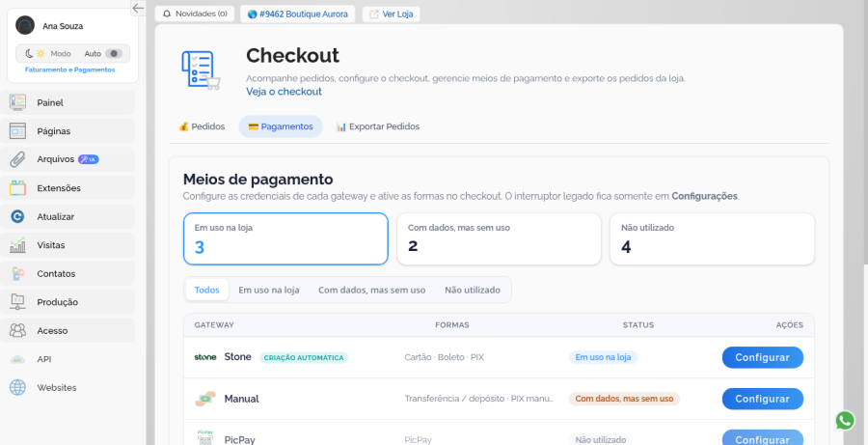Go to Páginas in the sidebar

(x=68, y=131)
